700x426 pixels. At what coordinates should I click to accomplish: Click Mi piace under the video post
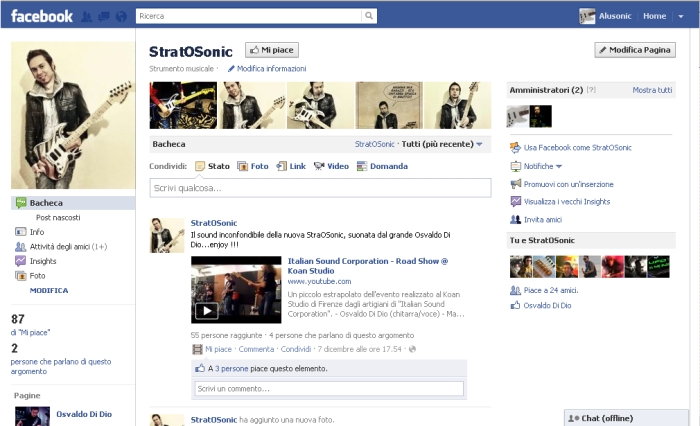point(218,349)
